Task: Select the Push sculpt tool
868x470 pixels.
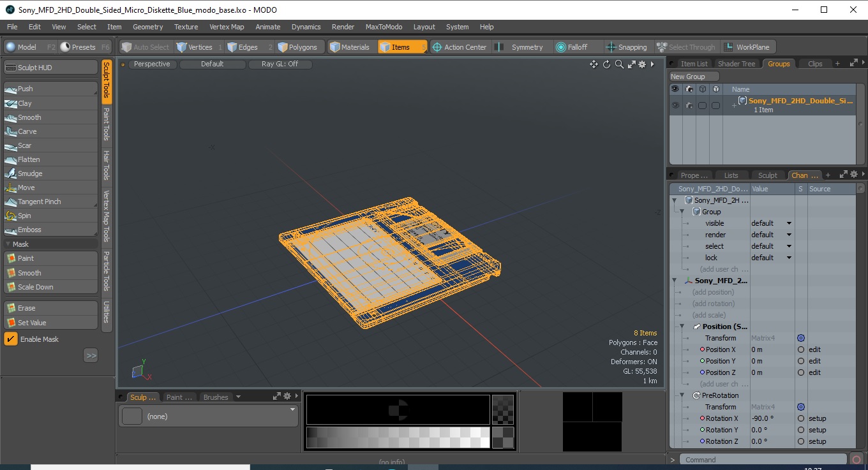Action: [51, 89]
